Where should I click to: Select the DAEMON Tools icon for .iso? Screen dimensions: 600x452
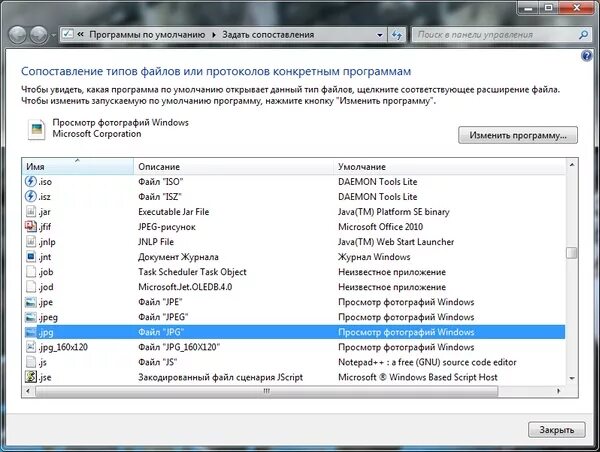click(x=31, y=181)
